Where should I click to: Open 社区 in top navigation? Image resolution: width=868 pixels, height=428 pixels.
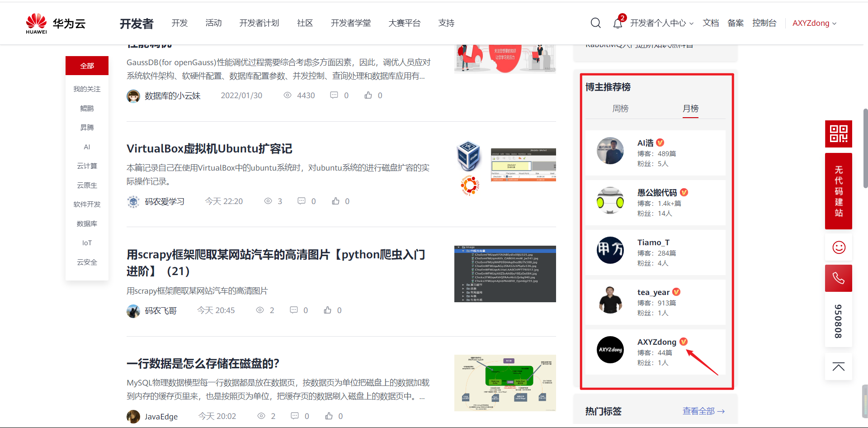coord(305,23)
